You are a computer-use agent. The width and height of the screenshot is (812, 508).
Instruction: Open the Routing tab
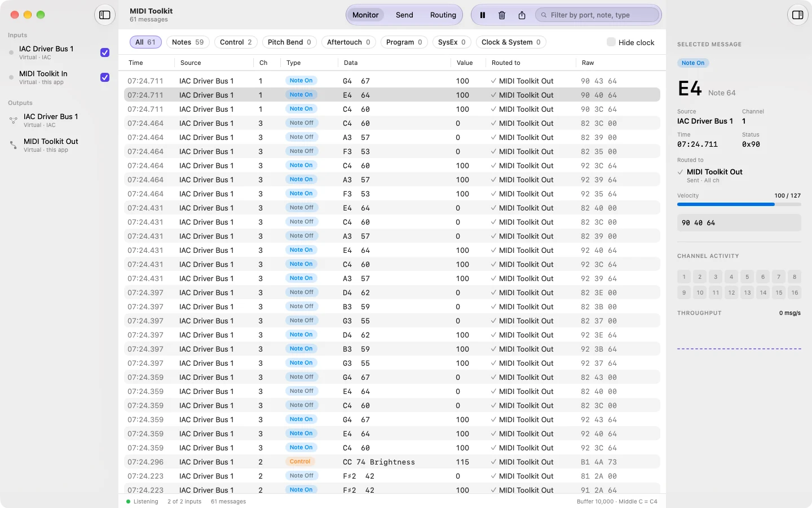(443, 15)
